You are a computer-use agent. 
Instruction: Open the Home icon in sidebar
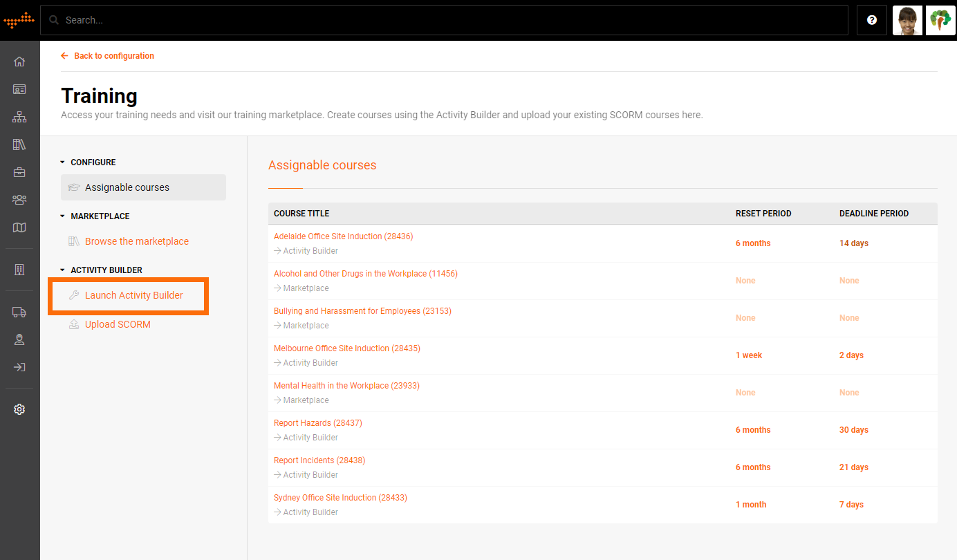[x=19, y=62]
